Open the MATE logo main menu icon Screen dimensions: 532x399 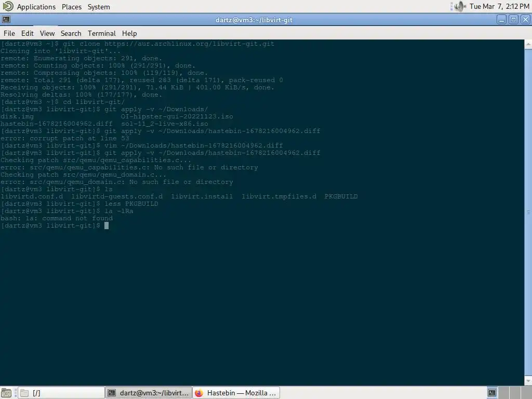[8, 6]
